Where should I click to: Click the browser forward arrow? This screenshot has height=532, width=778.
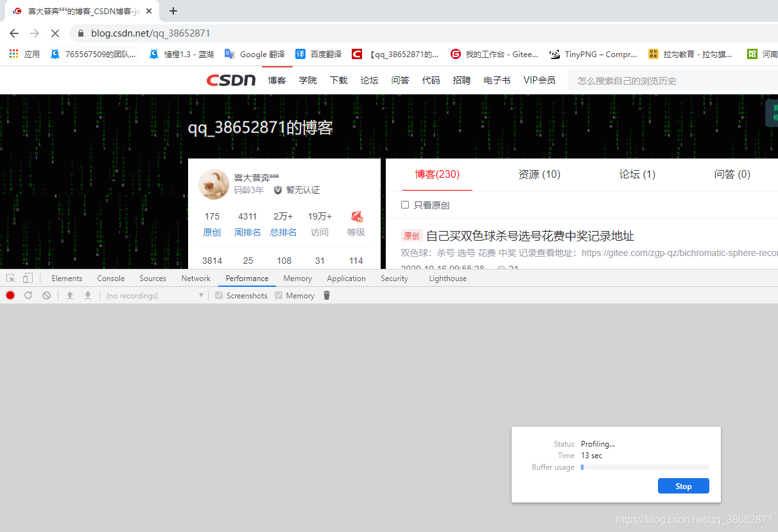[x=35, y=33]
